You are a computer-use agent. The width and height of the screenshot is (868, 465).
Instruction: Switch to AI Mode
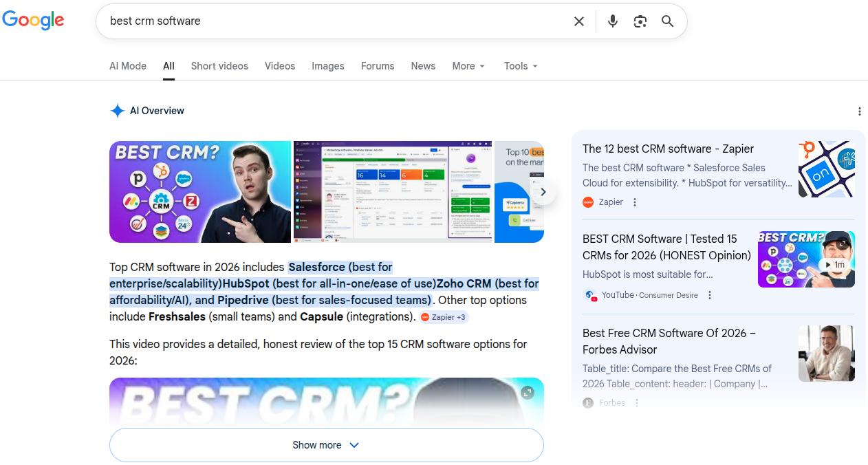point(127,66)
